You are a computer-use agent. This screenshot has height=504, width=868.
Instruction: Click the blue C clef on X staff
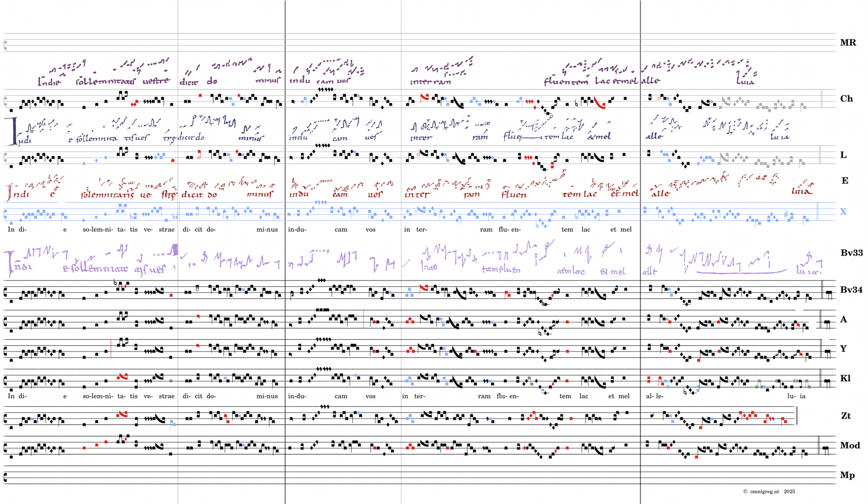point(5,214)
